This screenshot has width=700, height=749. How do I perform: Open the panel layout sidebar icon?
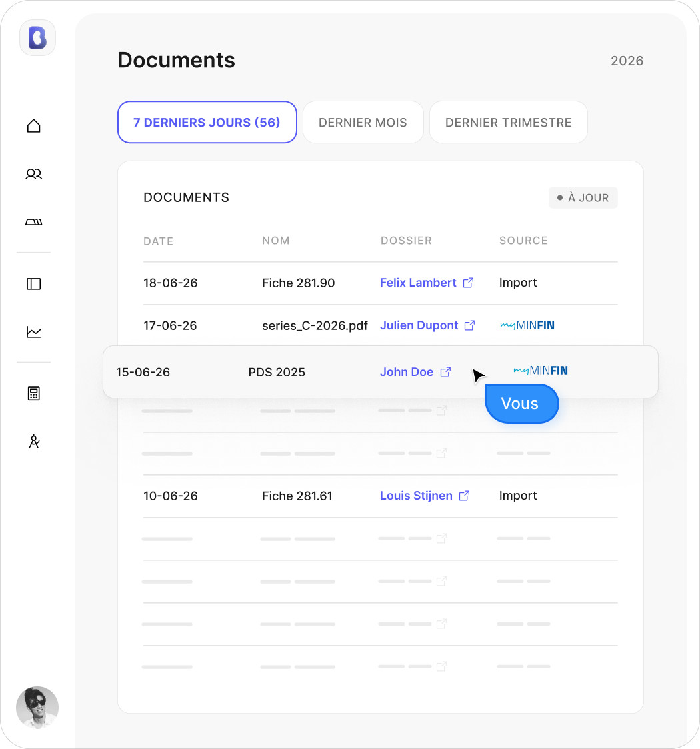tap(33, 284)
